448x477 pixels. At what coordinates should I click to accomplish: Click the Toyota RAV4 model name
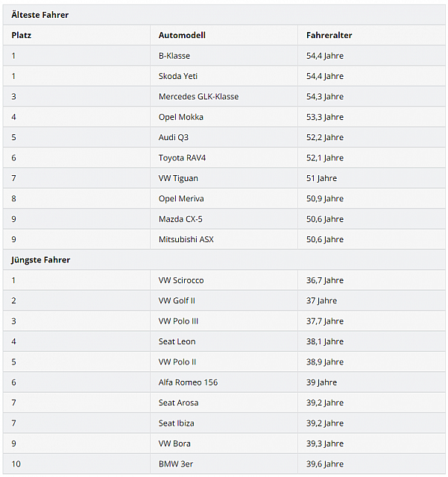183,158
